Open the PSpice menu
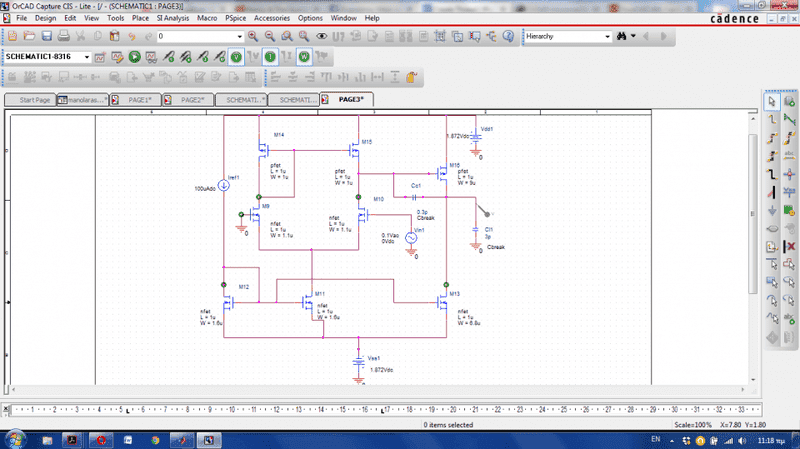 coord(235,18)
